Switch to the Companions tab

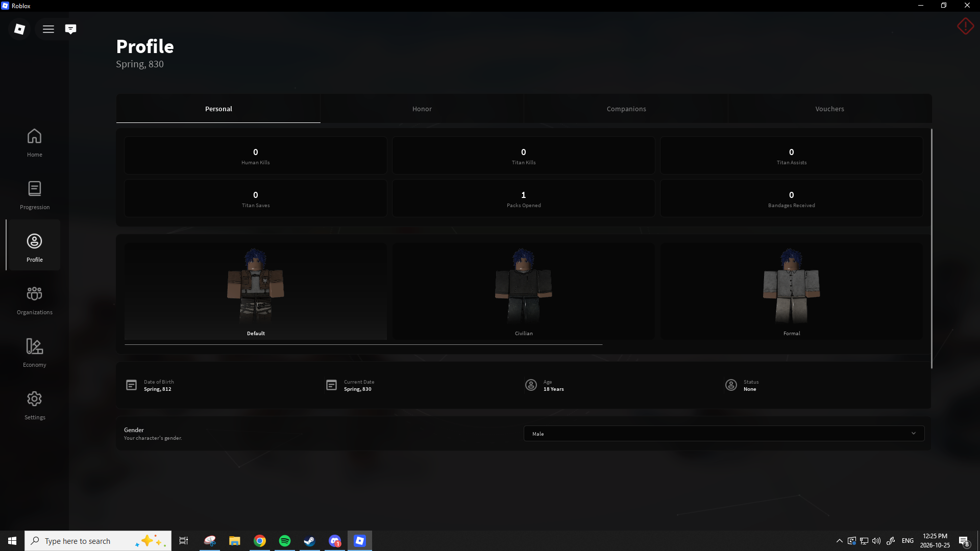tap(626, 109)
